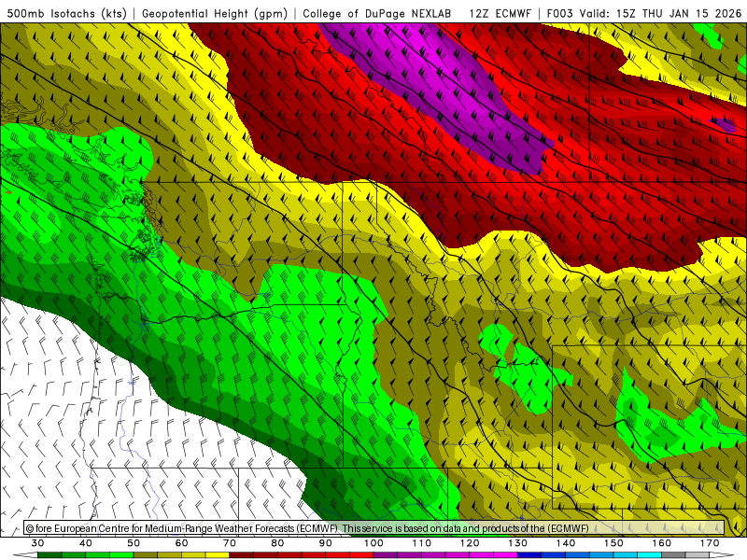
Task: Click the 'College of DuPage NEXLAB' text
Action: (x=376, y=13)
